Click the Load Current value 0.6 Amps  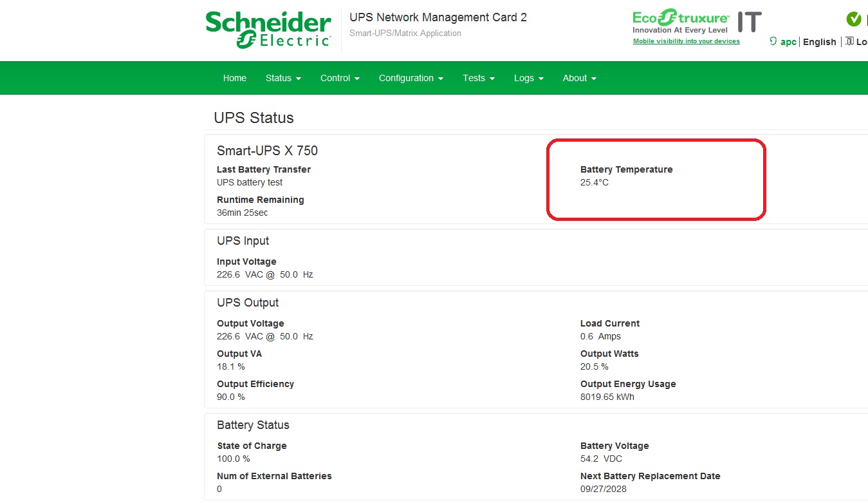pyautogui.click(x=600, y=336)
